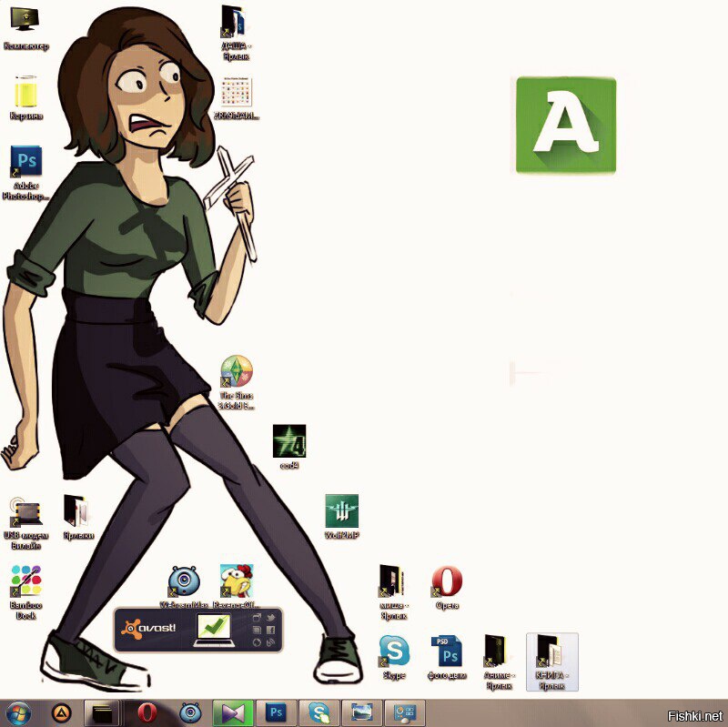Open the USB modem Beeline shortcut
This screenshot has height=727, width=728.
click(26, 521)
